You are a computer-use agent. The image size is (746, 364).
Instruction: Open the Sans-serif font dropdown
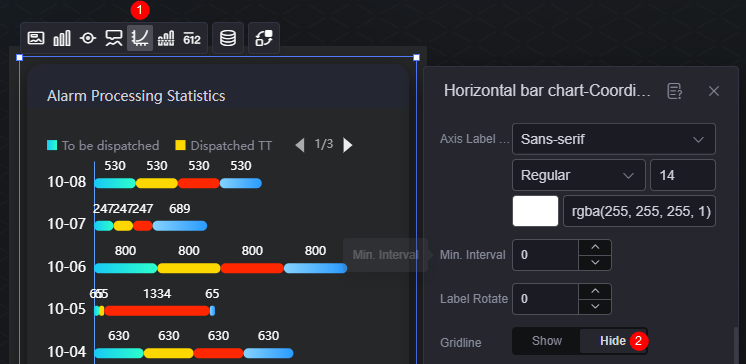click(614, 139)
